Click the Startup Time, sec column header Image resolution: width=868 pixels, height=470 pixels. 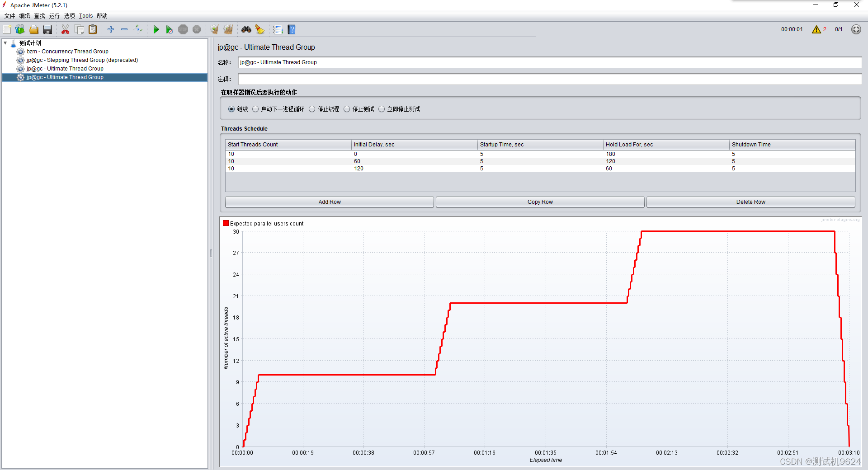541,145
